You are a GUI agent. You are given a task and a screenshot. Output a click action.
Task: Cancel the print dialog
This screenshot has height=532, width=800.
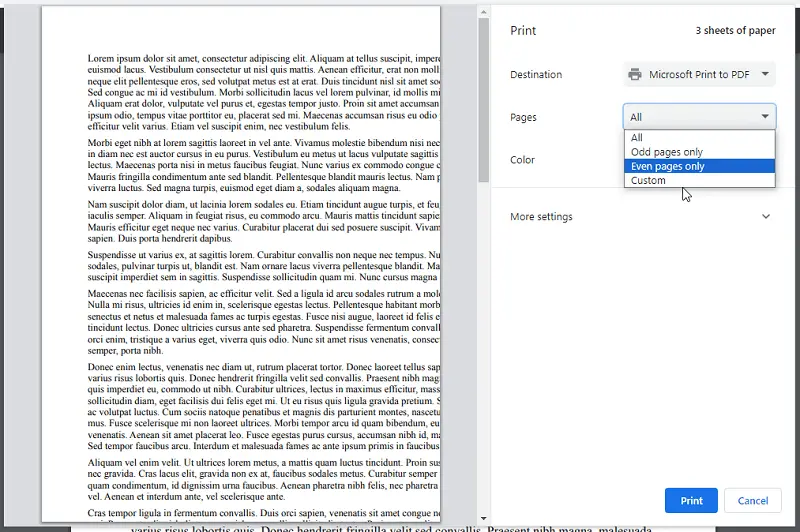click(753, 500)
